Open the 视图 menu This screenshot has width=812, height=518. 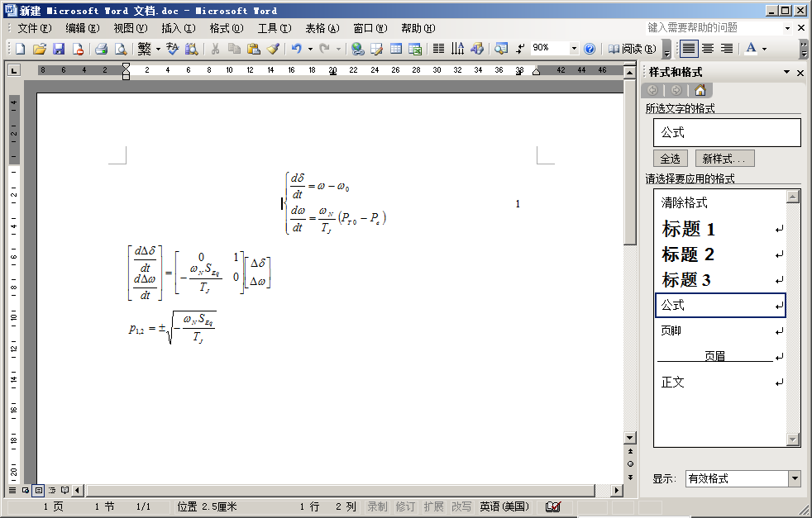131,28
